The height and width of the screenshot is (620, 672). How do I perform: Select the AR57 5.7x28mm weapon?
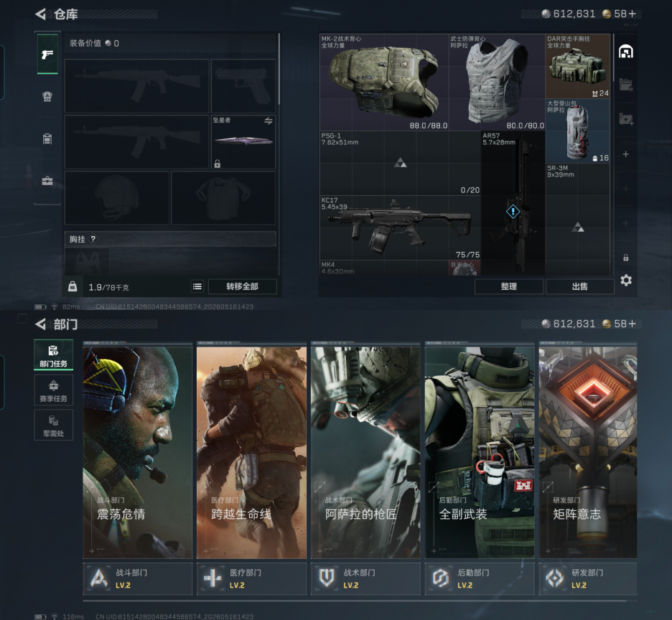[513, 203]
